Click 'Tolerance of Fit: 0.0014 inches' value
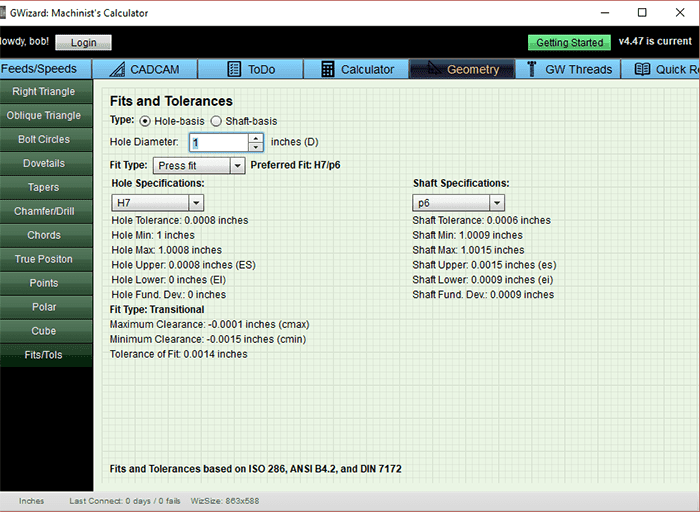Screen dimensions: 700x512 pyautogui.click(x=179, y=354)
